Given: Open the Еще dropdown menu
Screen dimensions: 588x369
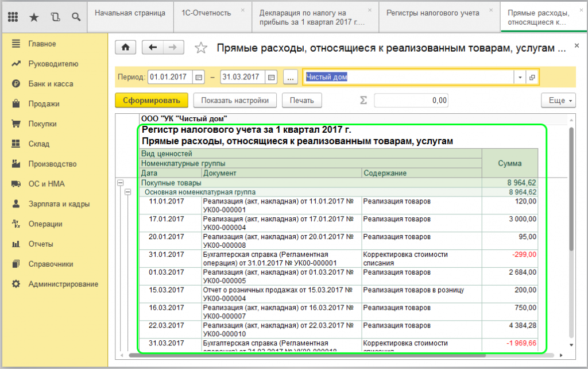Looking at the screenshot, I should tap(558, 100).
